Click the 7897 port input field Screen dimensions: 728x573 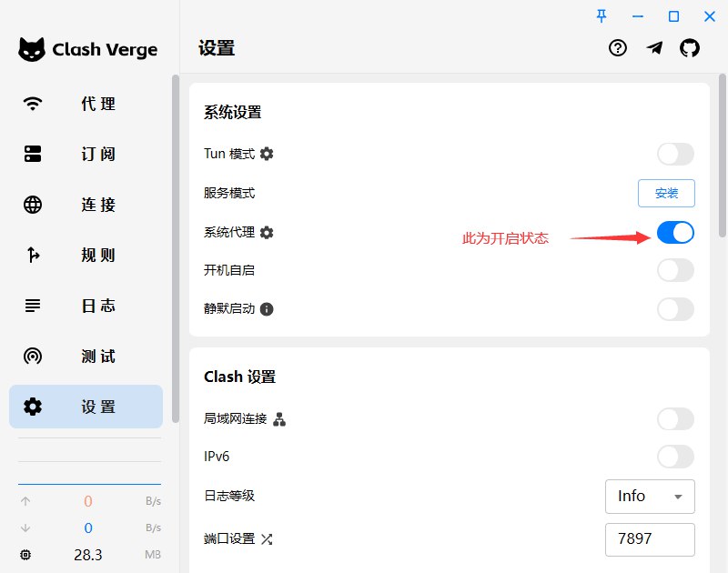[650, 538]
